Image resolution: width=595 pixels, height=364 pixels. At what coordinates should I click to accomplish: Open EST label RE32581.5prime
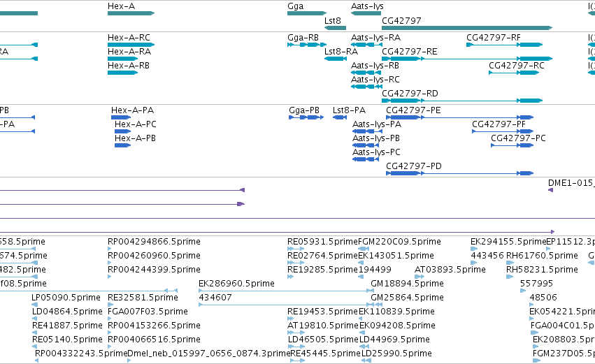click(143, 298)
